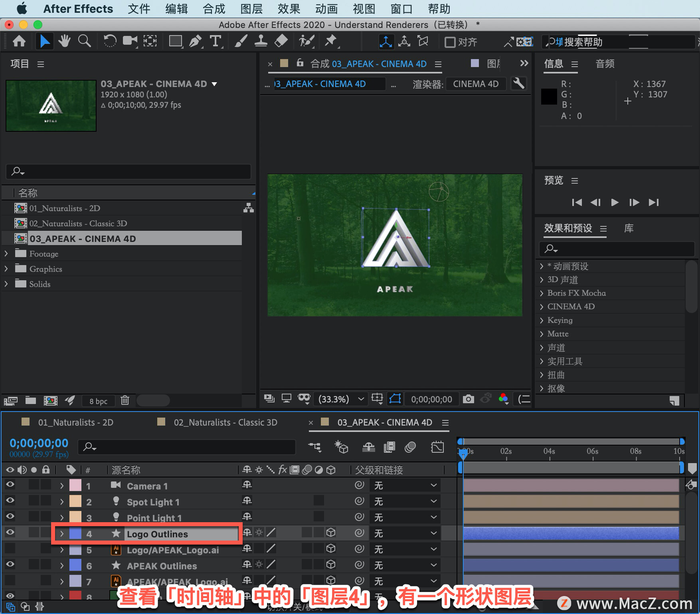Expand the CINEMA 4D effects category
This screenshot has height=614, width=700.
[542, 307]
